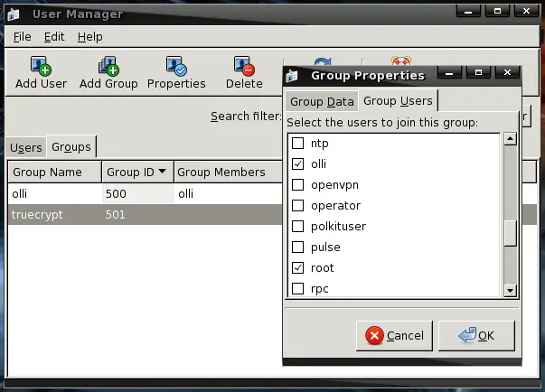Click the red X icon on Cancel
Image resolution: width=545 pixels, height=392 pixels.
[374, 335]
